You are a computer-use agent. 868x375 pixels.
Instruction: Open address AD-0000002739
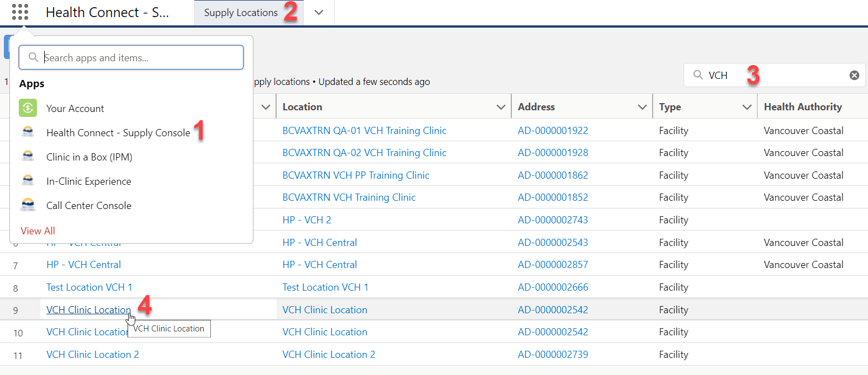[553, 355]
